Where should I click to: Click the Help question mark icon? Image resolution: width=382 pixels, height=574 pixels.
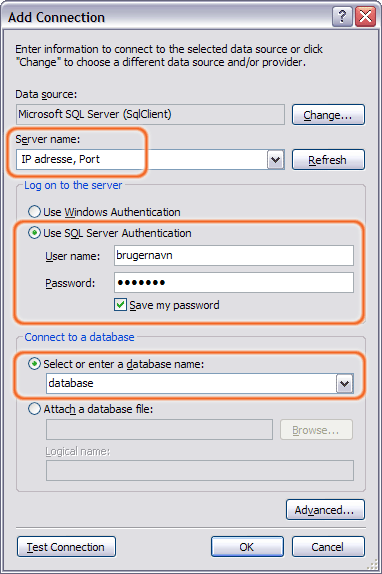pos(342,17)
